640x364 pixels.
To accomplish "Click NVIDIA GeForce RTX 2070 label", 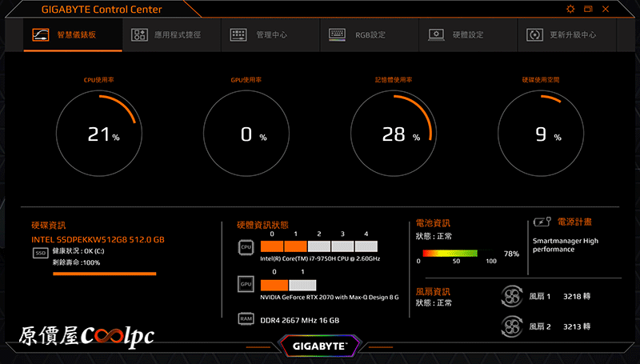I will (x=330, y=297).
